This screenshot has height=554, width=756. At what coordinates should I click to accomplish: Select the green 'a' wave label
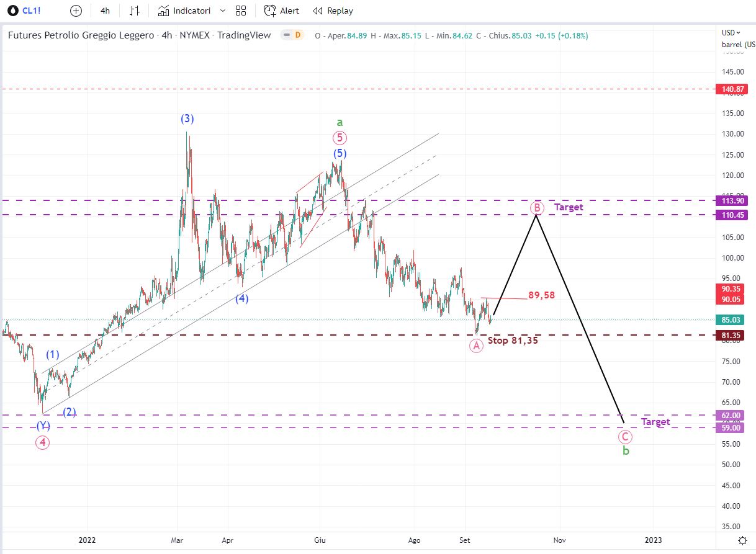(x=340, y=122)
